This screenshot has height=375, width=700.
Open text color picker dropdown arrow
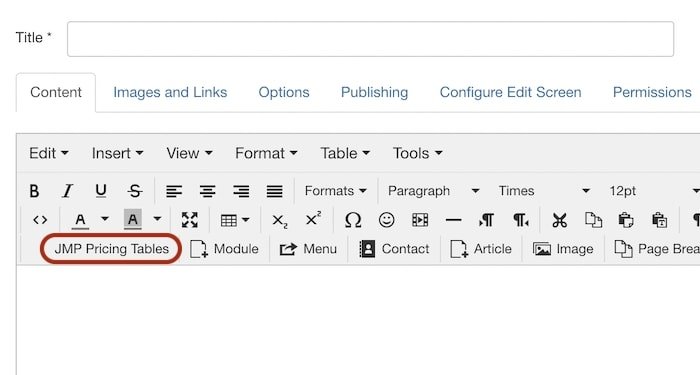pyautogui.click(x=104, y=219)
